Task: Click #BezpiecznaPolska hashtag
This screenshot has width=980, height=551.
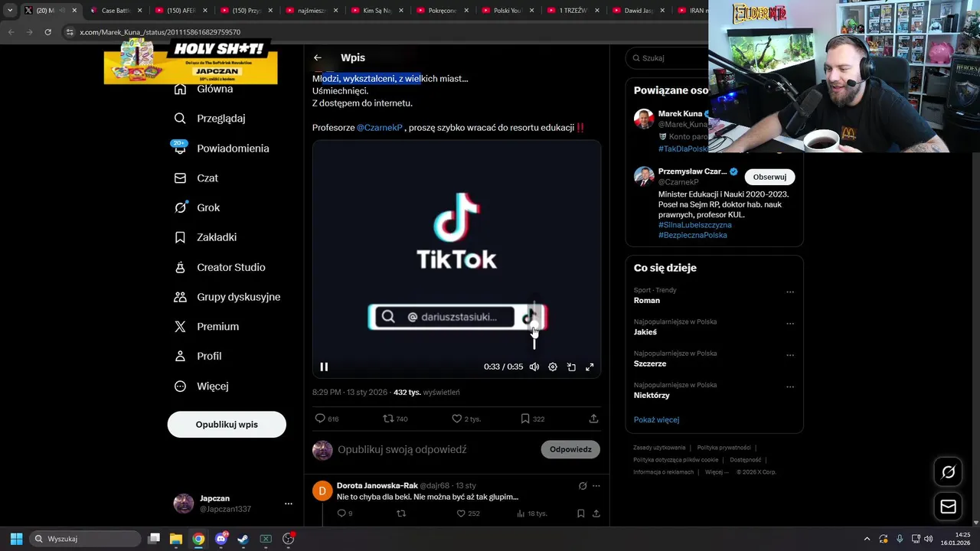Action: (x=693, y=235)
